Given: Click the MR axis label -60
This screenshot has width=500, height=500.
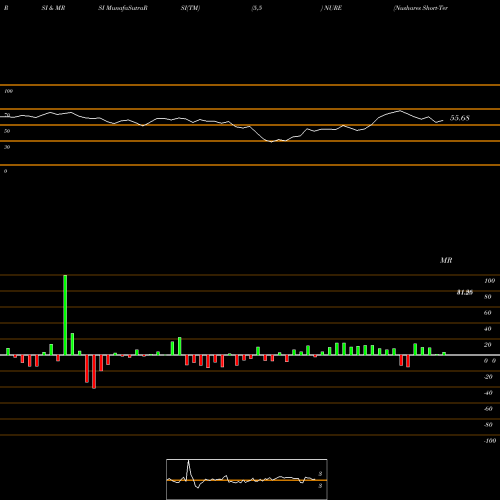Looking at the screenshot, I should point(488,409).
